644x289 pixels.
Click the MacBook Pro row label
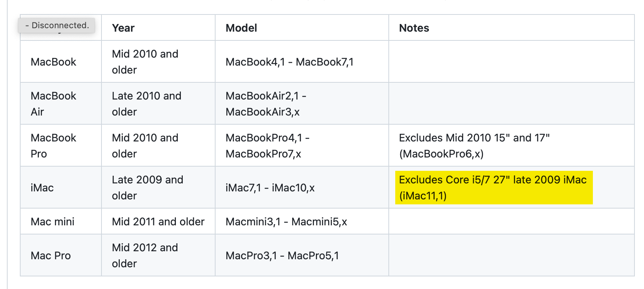(x=53, y=146)
